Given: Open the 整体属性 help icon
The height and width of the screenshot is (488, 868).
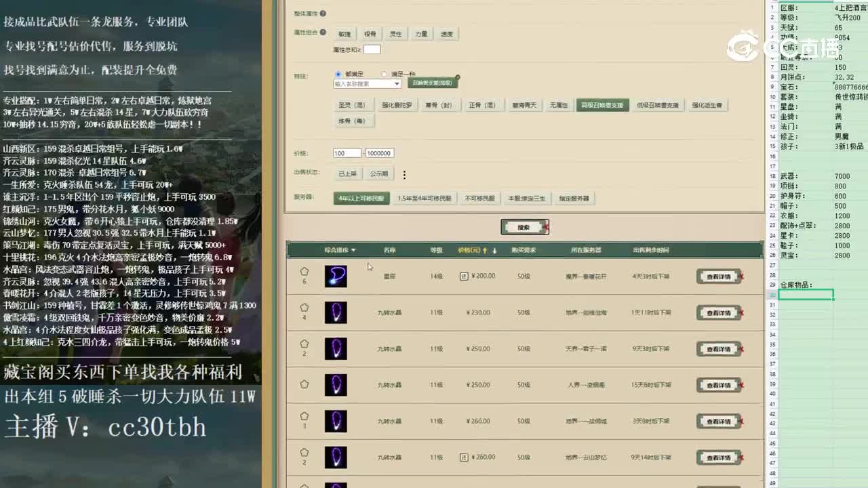Looking at the screenshot, I should pos(323,14).
